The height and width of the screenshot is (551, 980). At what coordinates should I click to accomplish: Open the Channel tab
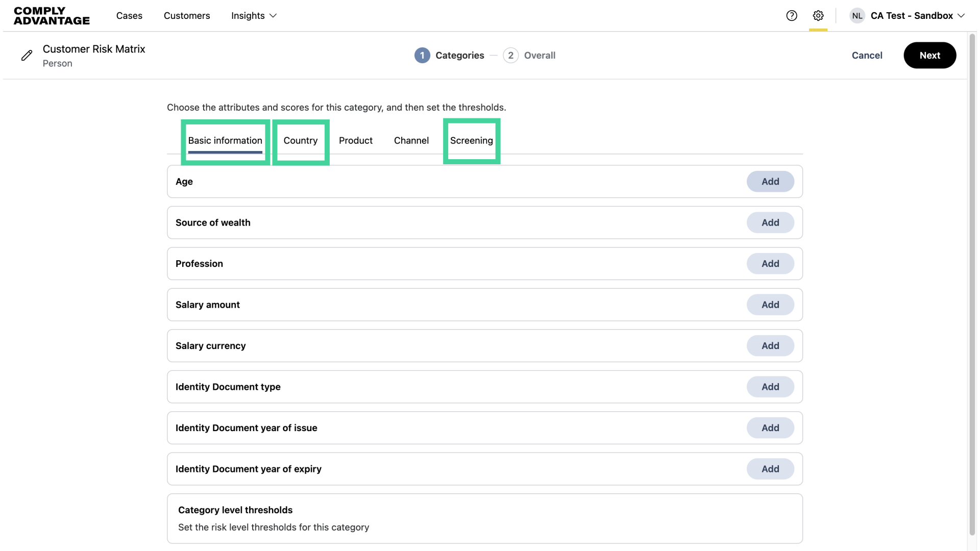411,141
